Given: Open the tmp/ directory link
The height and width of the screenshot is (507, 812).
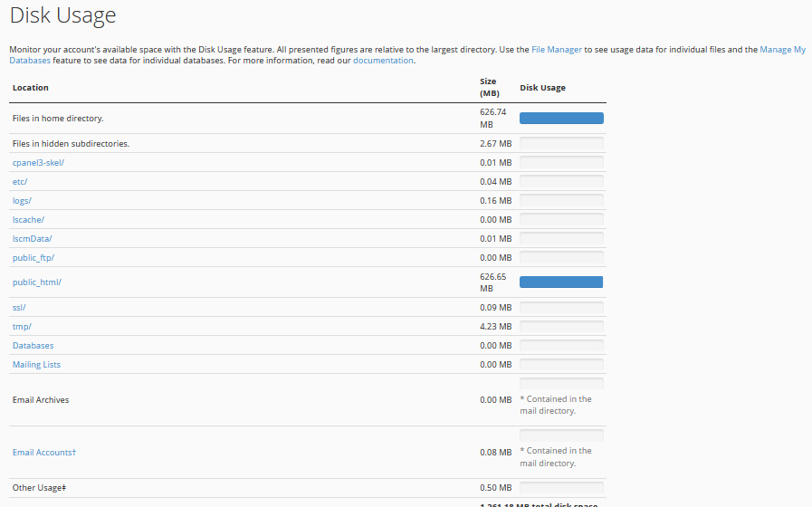Looking at the screenshot, I should pos(22,327).
